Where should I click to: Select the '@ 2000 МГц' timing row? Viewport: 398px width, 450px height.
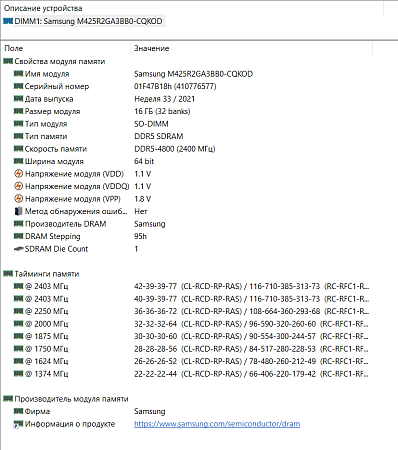tap(191, 324)
